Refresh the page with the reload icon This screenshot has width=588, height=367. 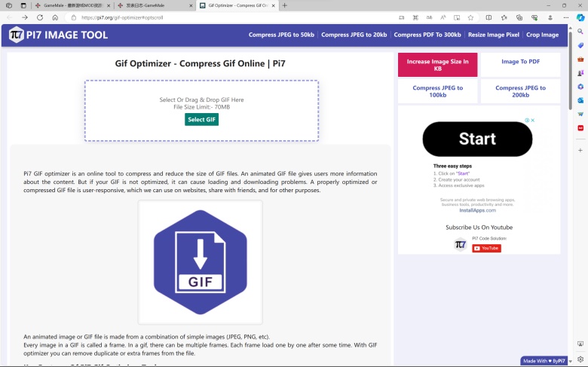(x=40, y=17)
